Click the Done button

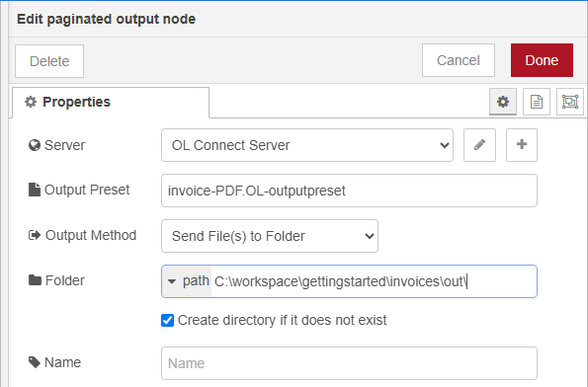tap(542, 60)
